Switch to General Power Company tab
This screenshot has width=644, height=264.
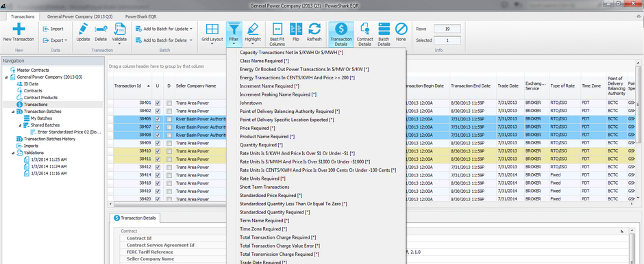pos(79,17)
